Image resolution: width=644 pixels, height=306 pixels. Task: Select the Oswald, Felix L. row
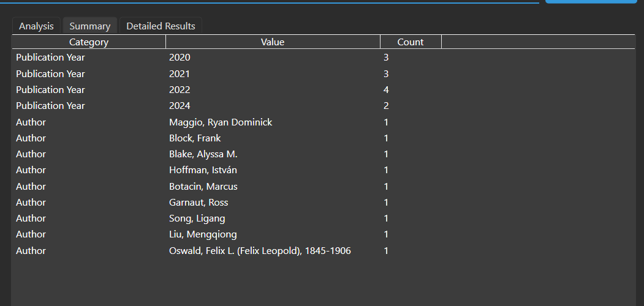pos(260,251)
